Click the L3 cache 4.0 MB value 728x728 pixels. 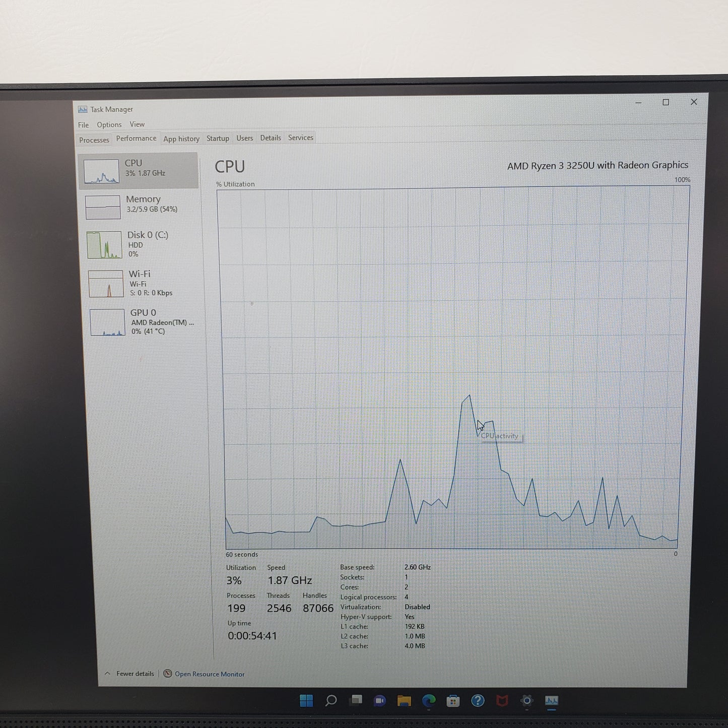(x=415, y=646)
